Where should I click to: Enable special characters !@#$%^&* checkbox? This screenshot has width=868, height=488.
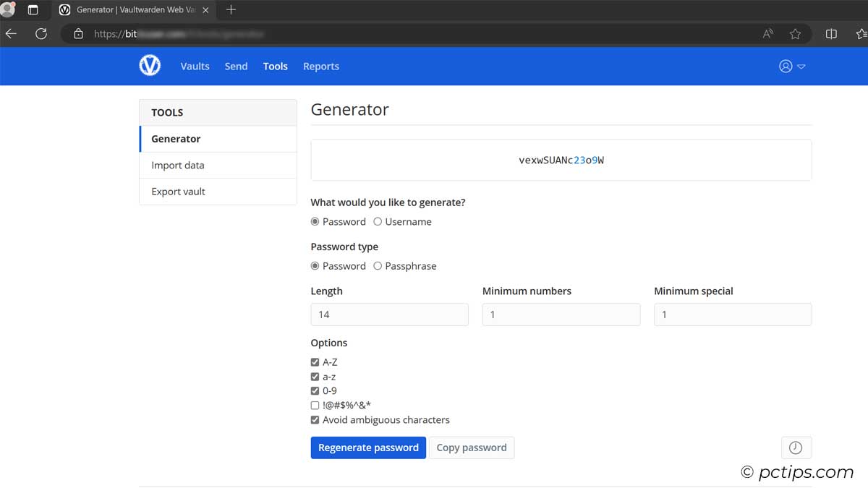tap(315, 406)
